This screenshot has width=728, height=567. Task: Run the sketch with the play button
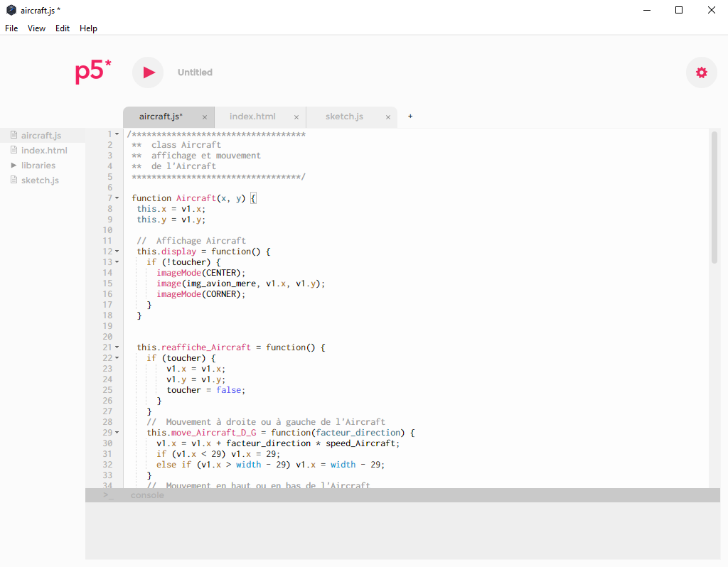tap(148, 72)
